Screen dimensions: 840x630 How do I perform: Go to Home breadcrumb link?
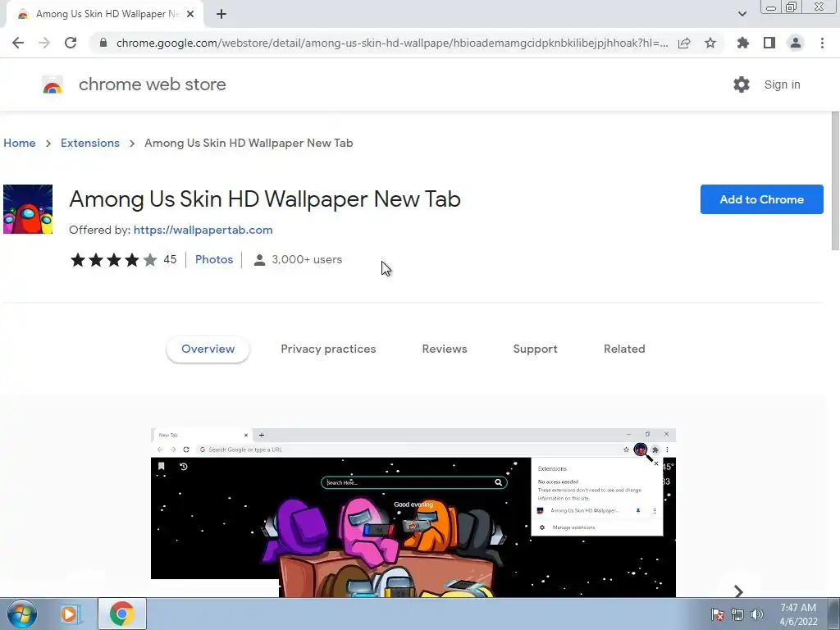[20, 143]
